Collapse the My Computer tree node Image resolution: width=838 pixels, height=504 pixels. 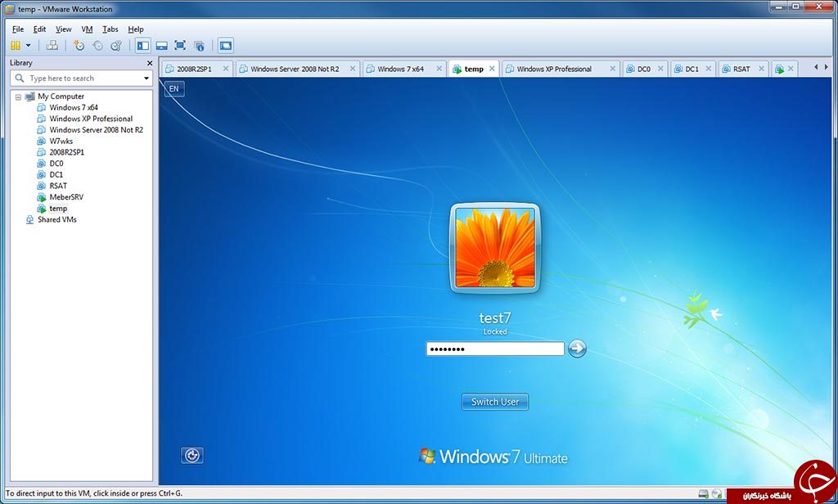click(x=18, y=97)
